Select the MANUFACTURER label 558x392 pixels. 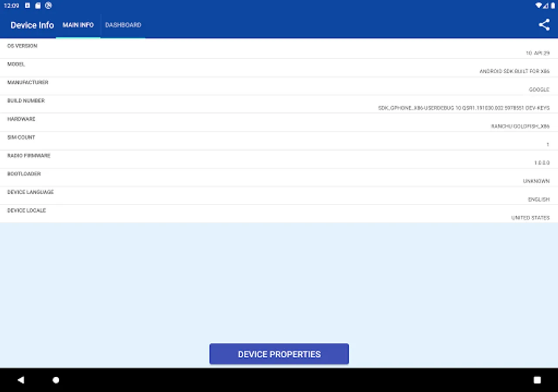pos(28,82)
